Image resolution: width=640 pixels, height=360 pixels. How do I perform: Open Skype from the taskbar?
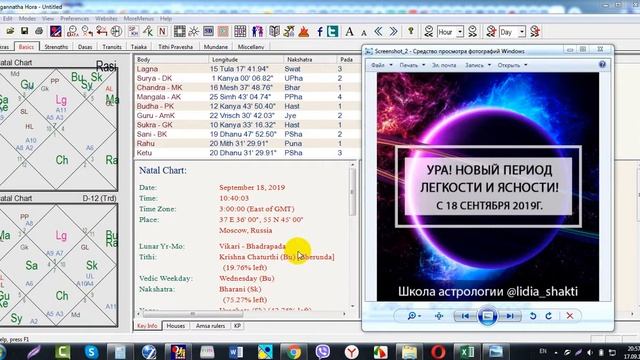point(91,352)
